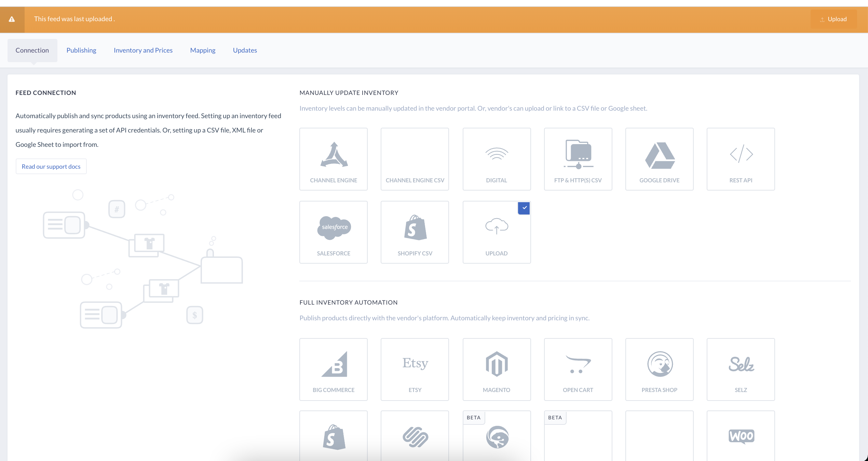Switch to the Mapping tab
Viewport: 868px width, 461px height.
click(203, 50)
